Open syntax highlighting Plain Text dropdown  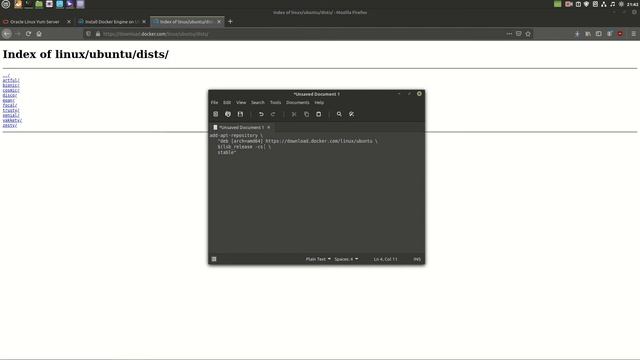(318, 259)
